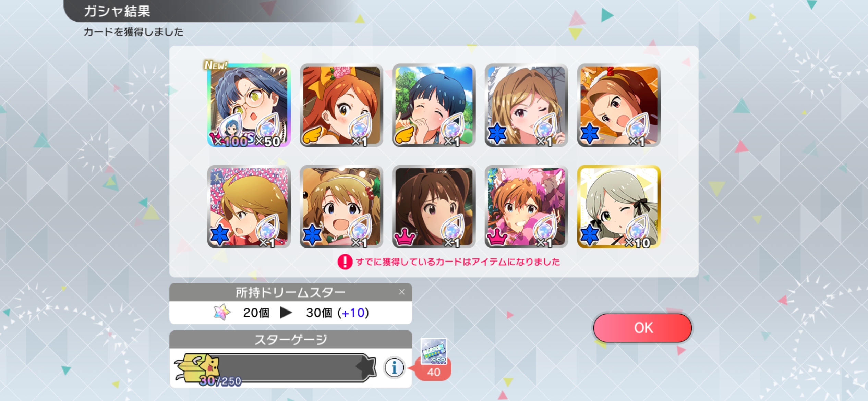Select the girl with pink animal ears card

[526, 207]
